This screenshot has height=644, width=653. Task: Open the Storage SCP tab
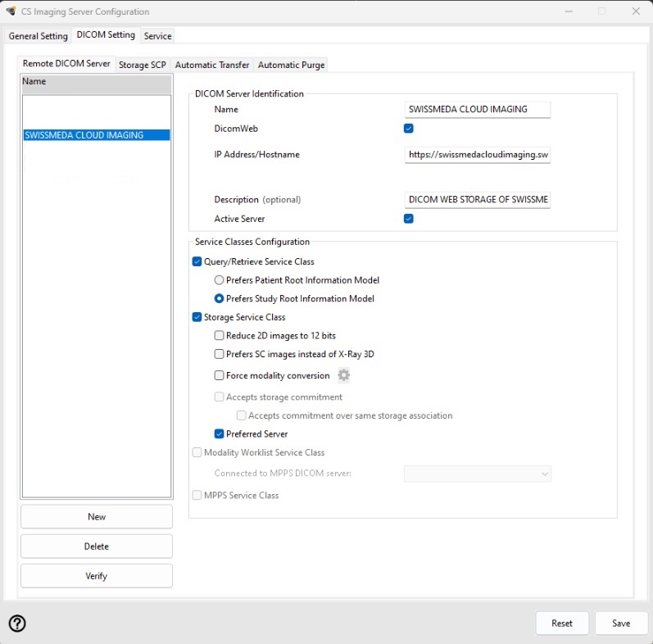(x=143, y=65)
